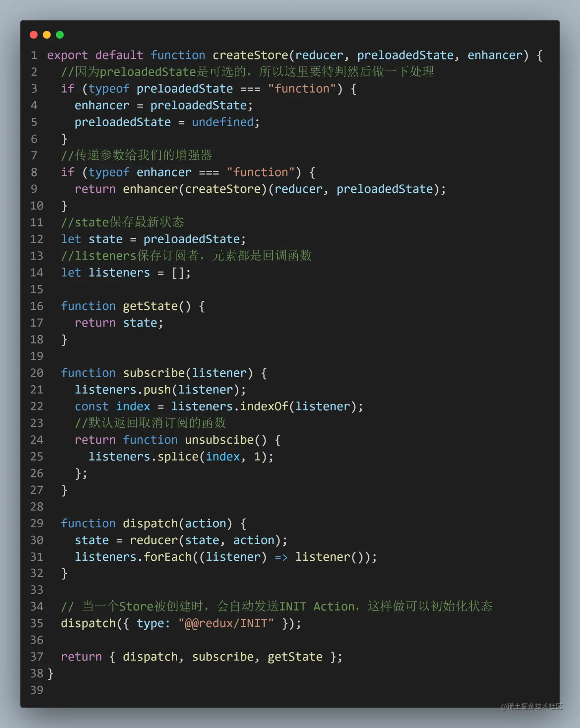Click the comment "//state保存最新状态" on line 11
The height and width of the screenshot is (728, 580).
point(122,222)
